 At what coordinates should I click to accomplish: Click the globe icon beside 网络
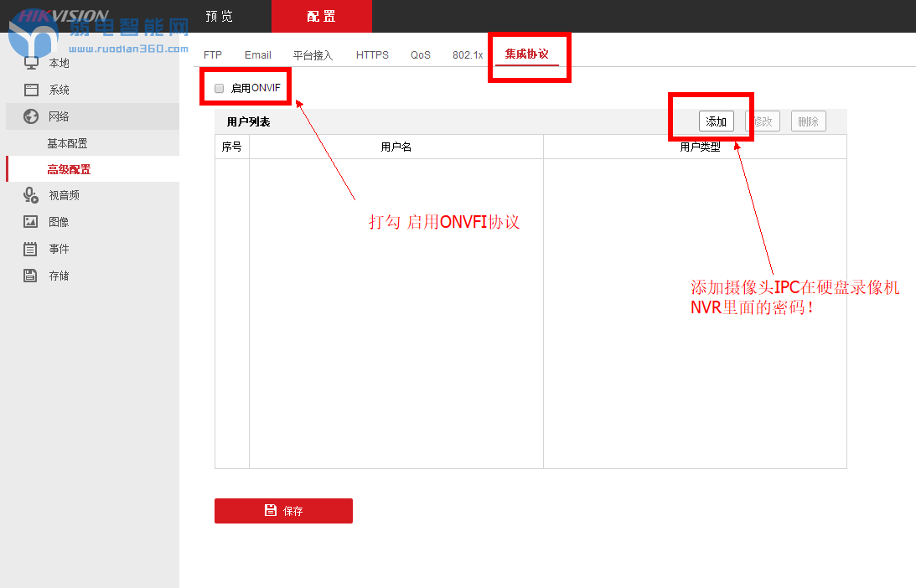31,116
